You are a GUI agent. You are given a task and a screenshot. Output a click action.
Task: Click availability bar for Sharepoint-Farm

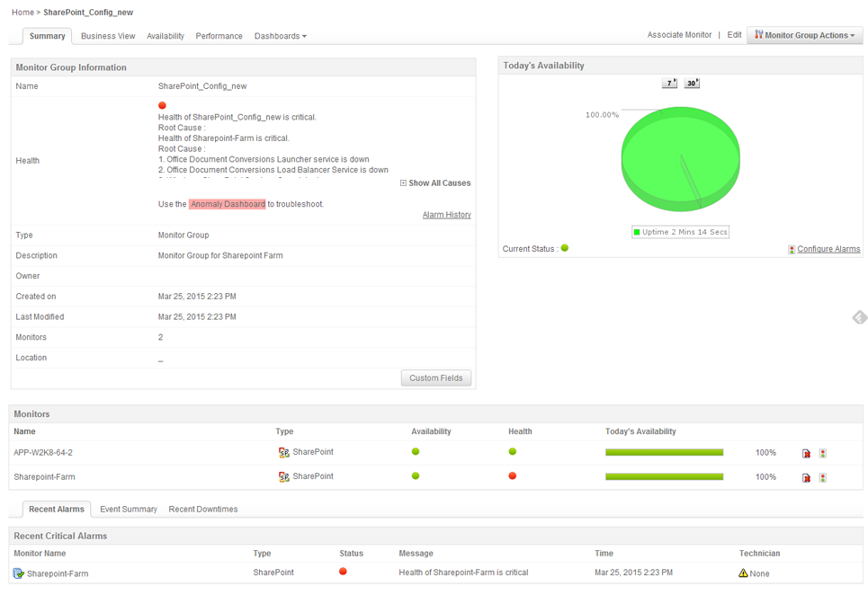pyautogui.click(x=665, y=476)
